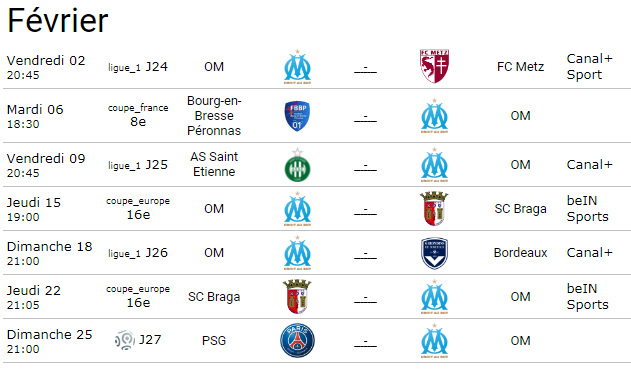The image size is (631, 373).
Task: Click the Bordeaux team name
Action: 520,253
